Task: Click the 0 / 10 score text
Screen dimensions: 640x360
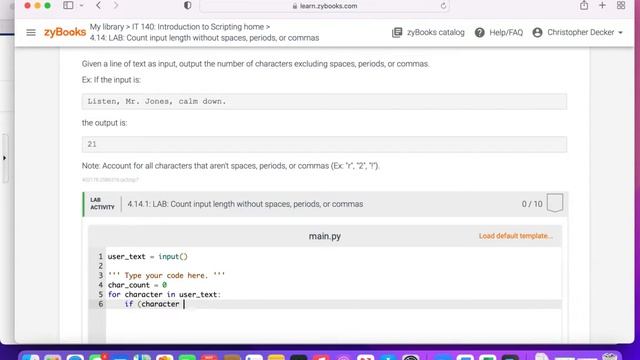Action: point(532,204)
